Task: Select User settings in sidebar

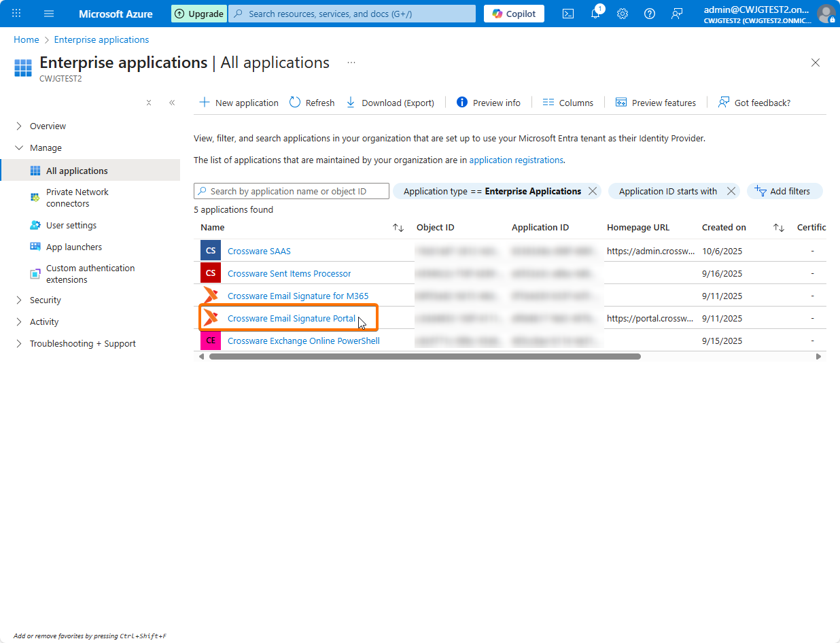Action: (71, 225)
